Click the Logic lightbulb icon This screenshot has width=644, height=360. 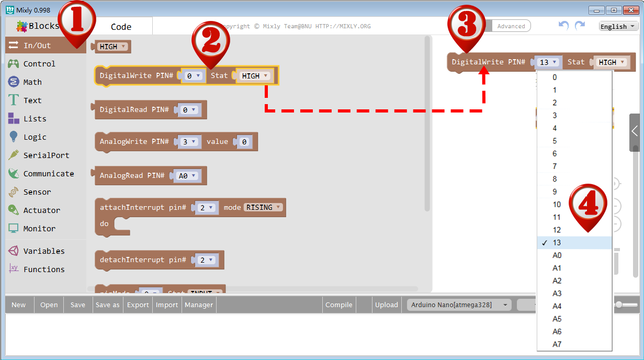pyautogui.click(x=14, y=137)
